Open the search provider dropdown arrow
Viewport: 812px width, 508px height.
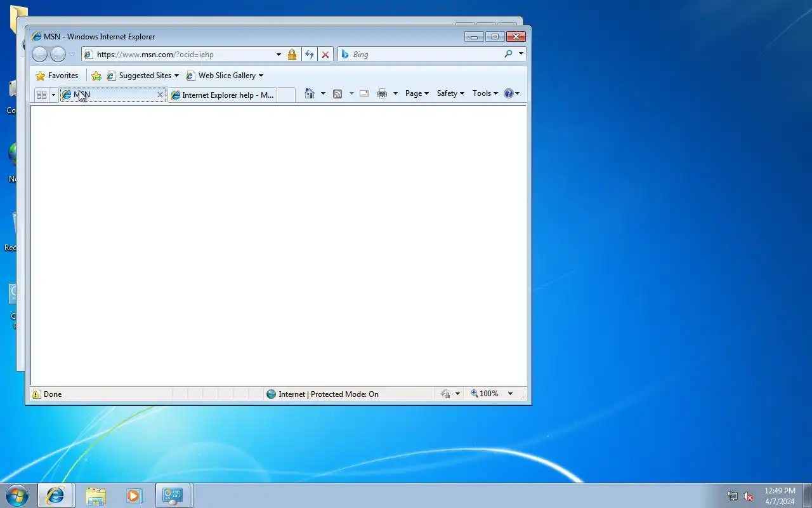(521, 54)
